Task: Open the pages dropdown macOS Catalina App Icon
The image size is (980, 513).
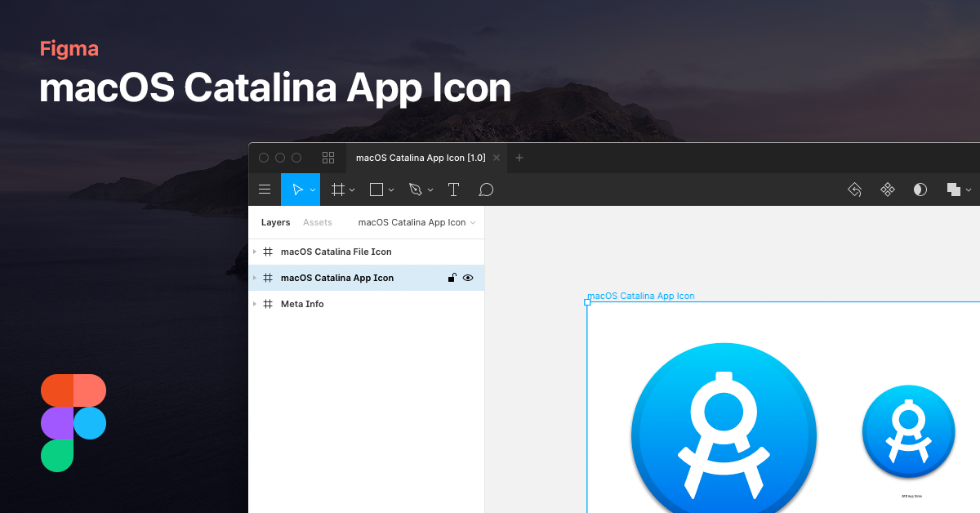Action: pyautogui.click(x=416, y=222)
